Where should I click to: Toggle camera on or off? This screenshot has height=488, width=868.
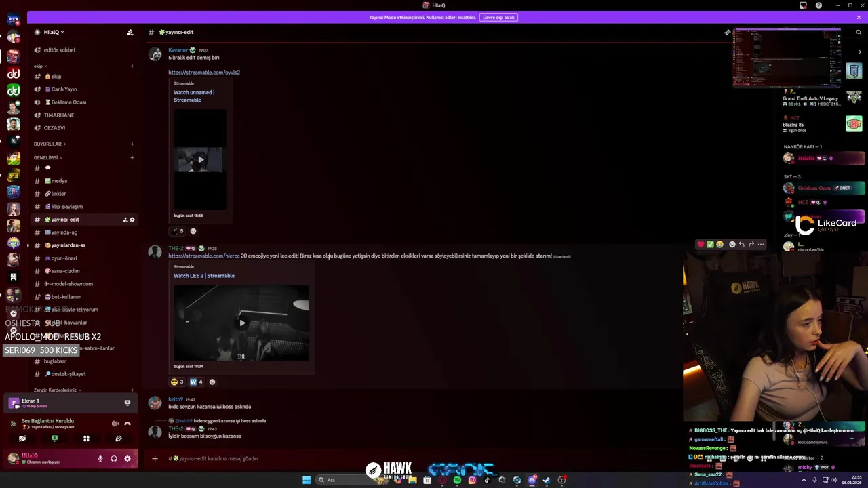pos(22,439)
